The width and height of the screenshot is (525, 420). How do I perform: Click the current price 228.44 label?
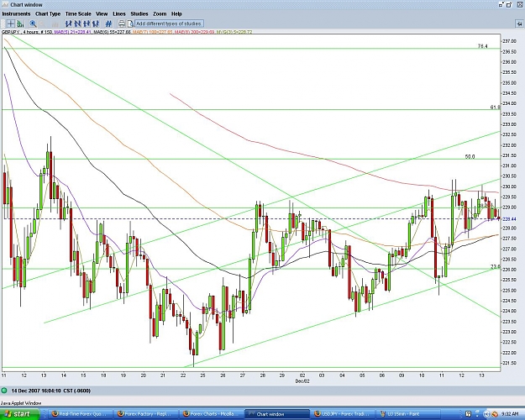(509, 219)
